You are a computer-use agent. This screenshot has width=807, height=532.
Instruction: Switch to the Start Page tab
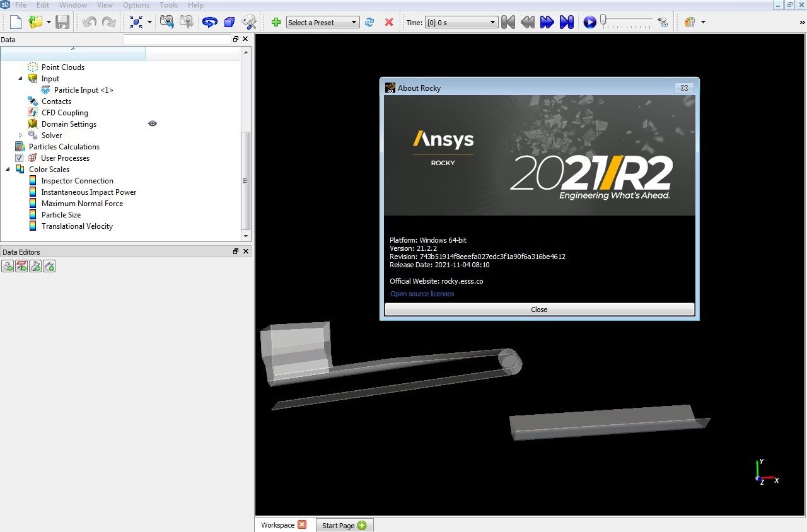click(x=339, y=524)
